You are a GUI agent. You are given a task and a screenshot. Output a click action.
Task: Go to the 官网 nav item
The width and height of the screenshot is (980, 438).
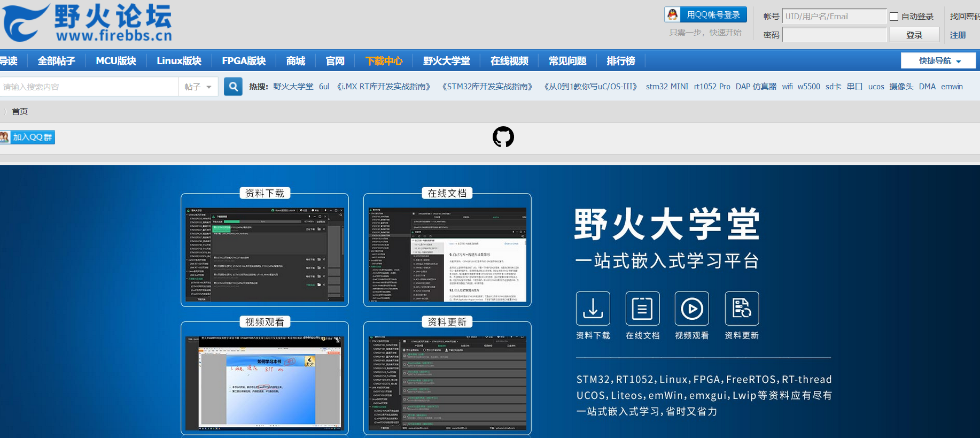tap(335, 61)
